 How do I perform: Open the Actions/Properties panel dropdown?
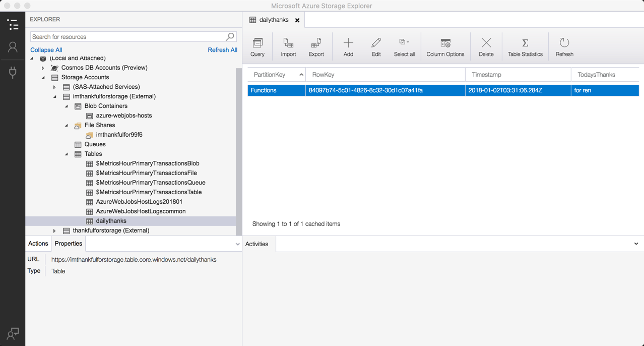point(238,244)
